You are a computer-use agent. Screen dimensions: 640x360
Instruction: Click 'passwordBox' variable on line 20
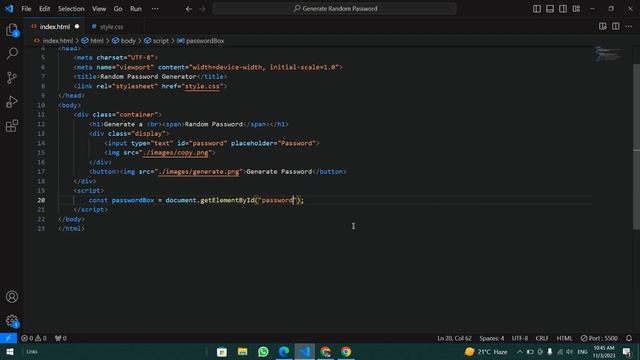click(x=133, y=200)
